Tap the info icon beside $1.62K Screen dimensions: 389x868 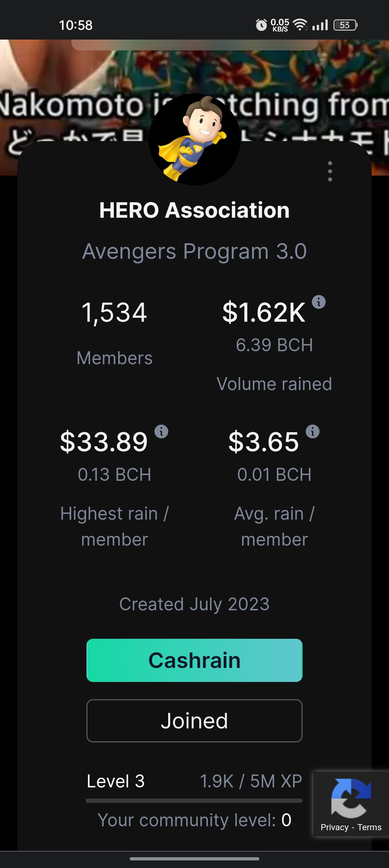[x=318, y=302]
